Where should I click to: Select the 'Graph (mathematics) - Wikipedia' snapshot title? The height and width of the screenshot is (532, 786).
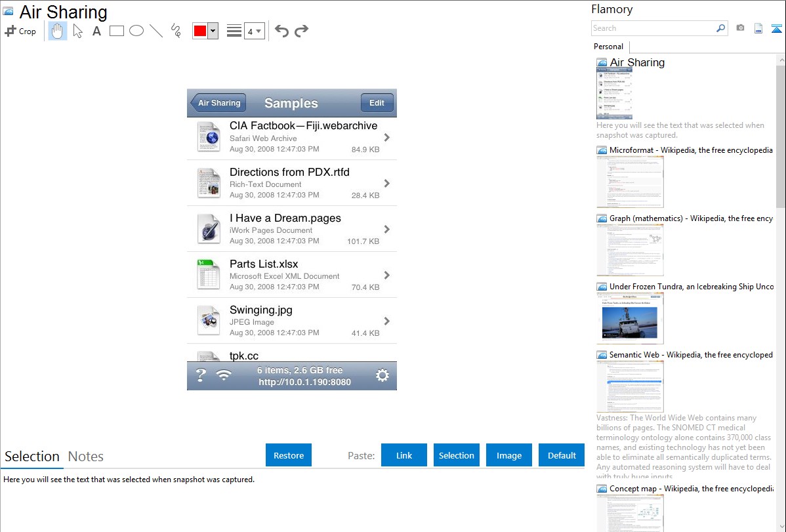tap(691, 218)
